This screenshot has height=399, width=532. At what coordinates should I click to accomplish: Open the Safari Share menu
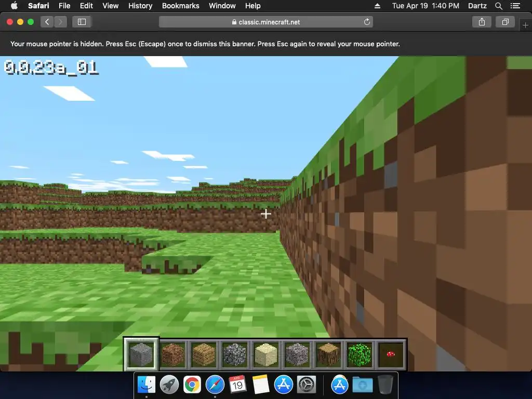click(x=482, y=22)
